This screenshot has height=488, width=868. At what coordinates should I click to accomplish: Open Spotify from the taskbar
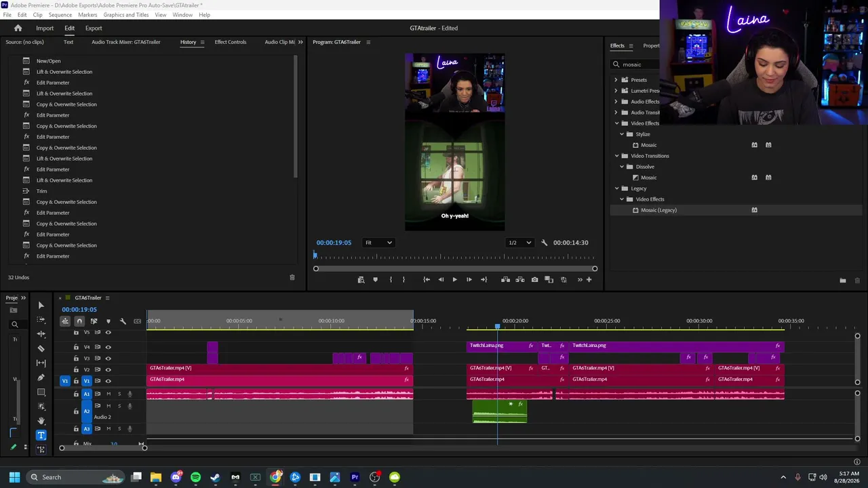pyautogui.click(x=195, y=477)
